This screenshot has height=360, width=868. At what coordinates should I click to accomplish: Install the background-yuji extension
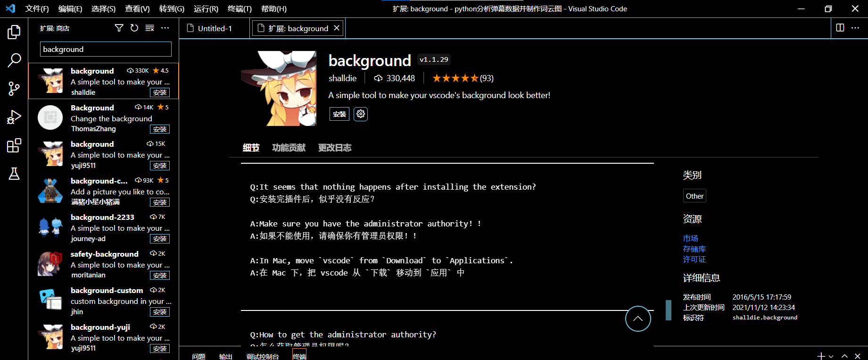point(160,348)
